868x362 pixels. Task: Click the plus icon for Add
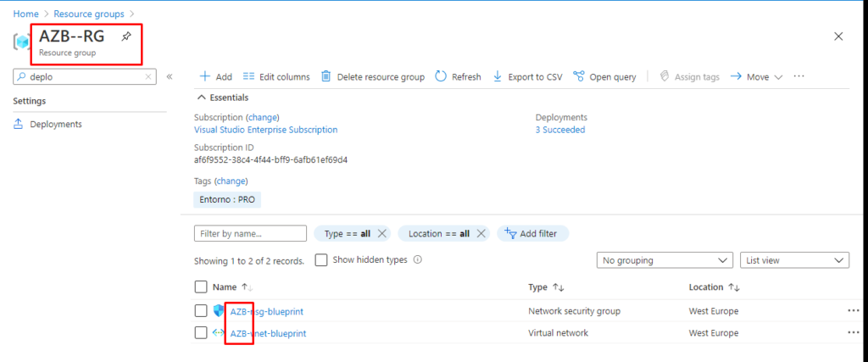[x=205, y=76]
